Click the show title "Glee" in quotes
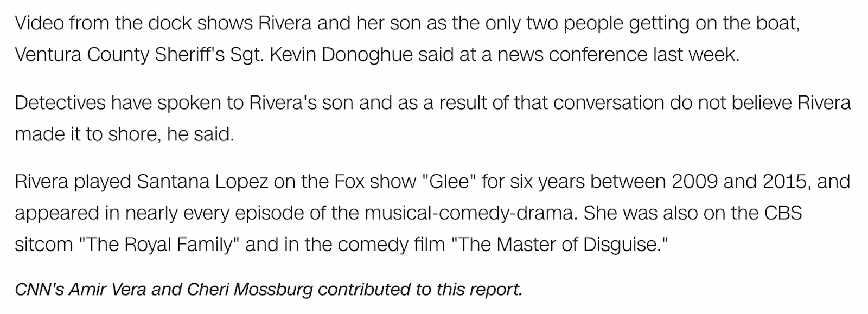The height and width of the screenshot is (314, 868). (449, 181)
